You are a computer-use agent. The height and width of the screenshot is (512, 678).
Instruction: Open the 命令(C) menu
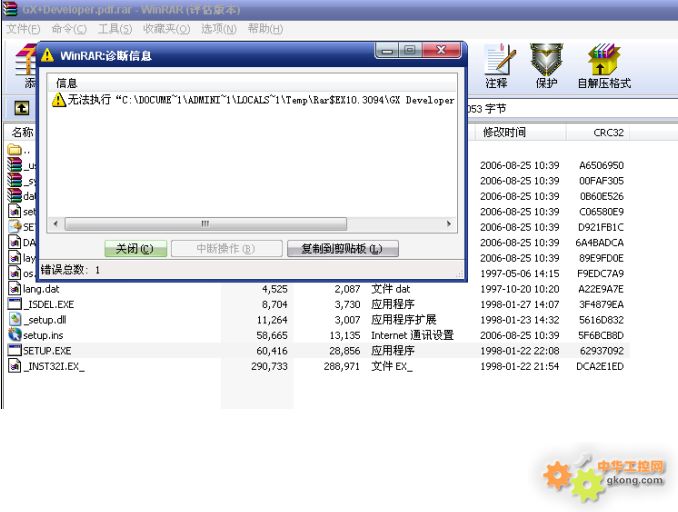69,29
